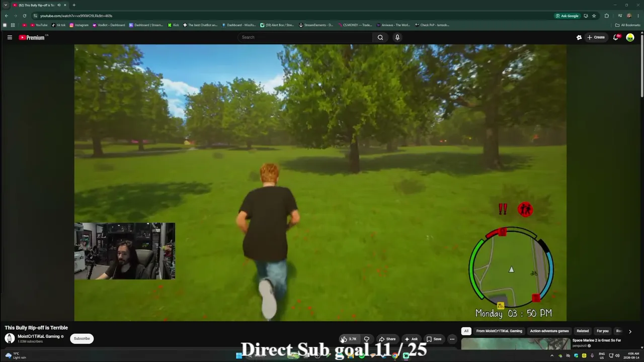The height and width of the screenshot is (362, 644).
Task: Like the video (3.7K)
Action: pos(349,339)
